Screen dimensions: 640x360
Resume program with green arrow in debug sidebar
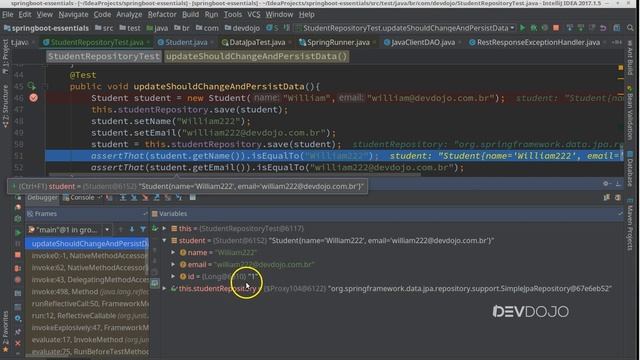(18, 232)
